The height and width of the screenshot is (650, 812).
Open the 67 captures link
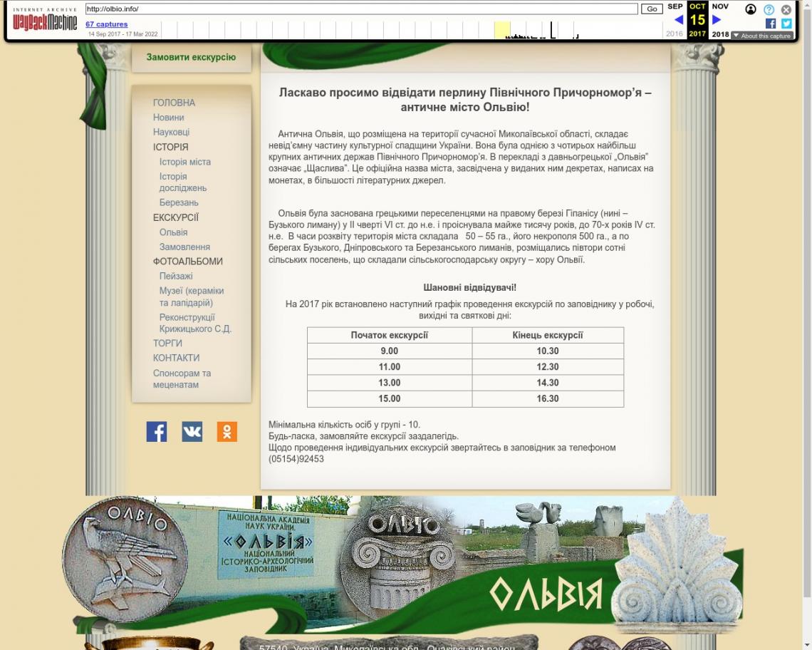click(x=107, y=24)
